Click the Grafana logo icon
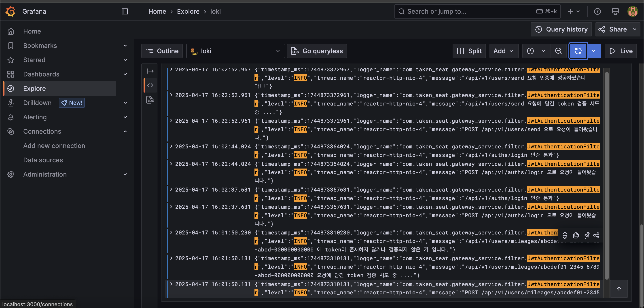 coord(11,11)
